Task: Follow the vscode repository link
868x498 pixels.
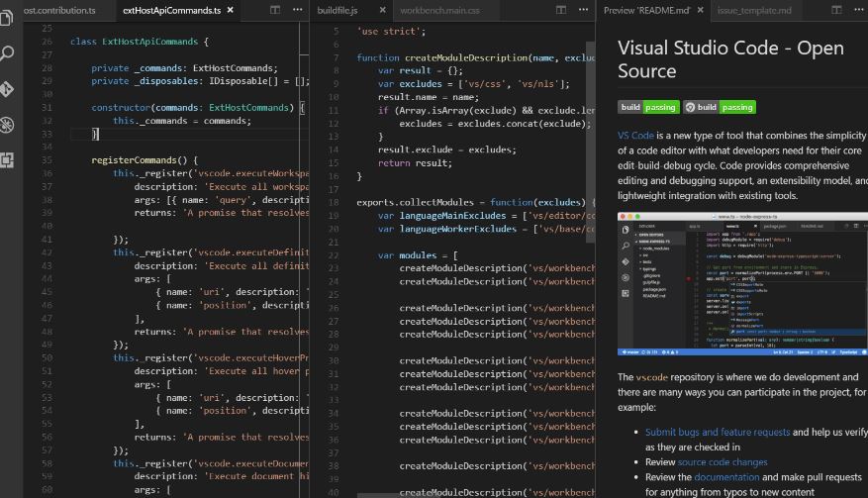Action: tap(651, 377)
